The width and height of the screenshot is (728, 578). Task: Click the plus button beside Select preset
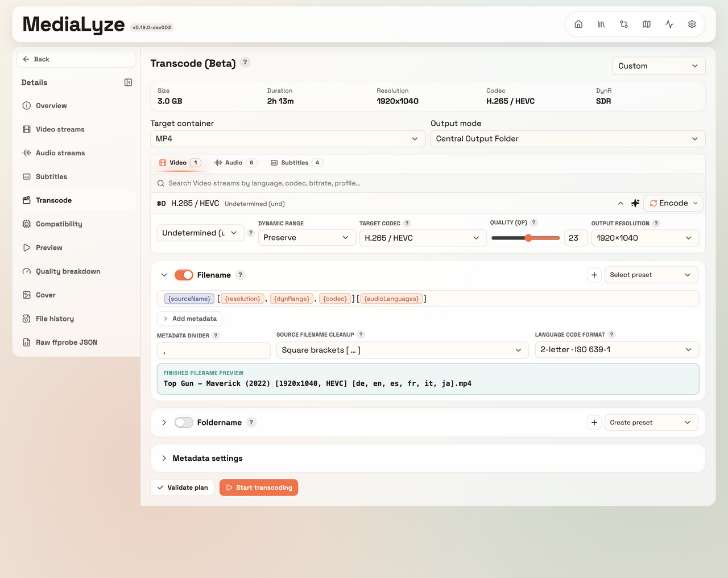[594, 275]
